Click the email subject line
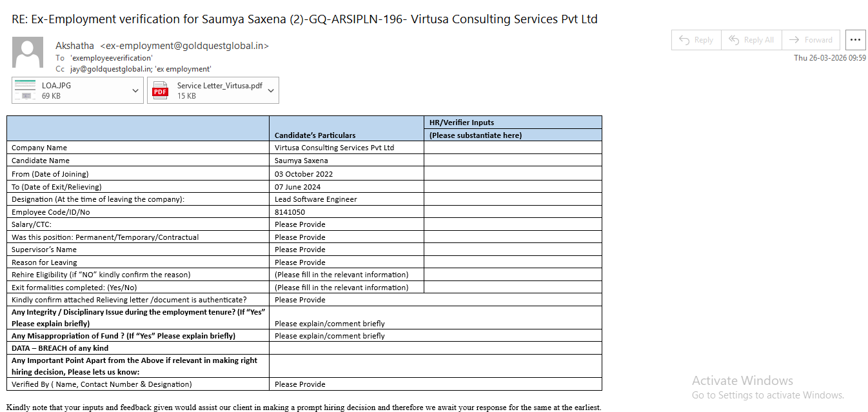 click(304, 19)
